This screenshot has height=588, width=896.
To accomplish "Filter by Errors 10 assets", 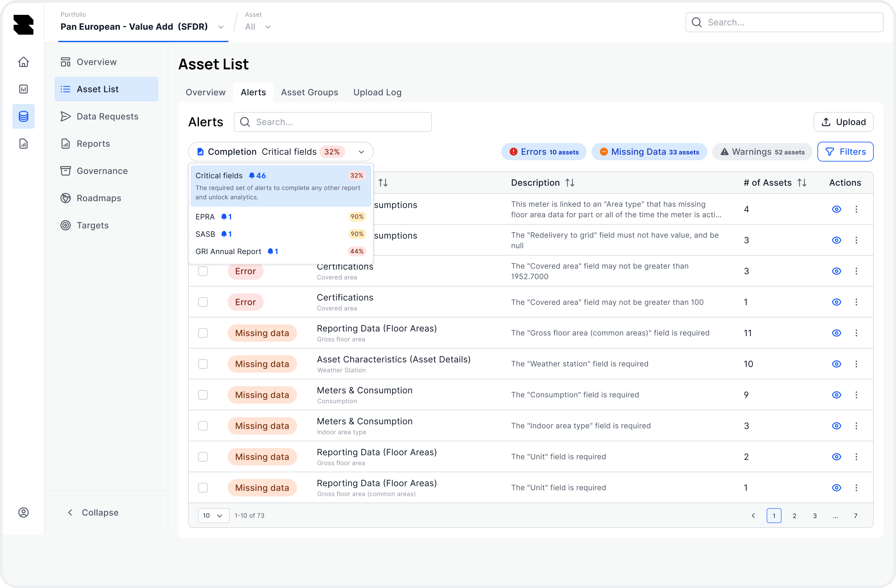I will (544, 152).
